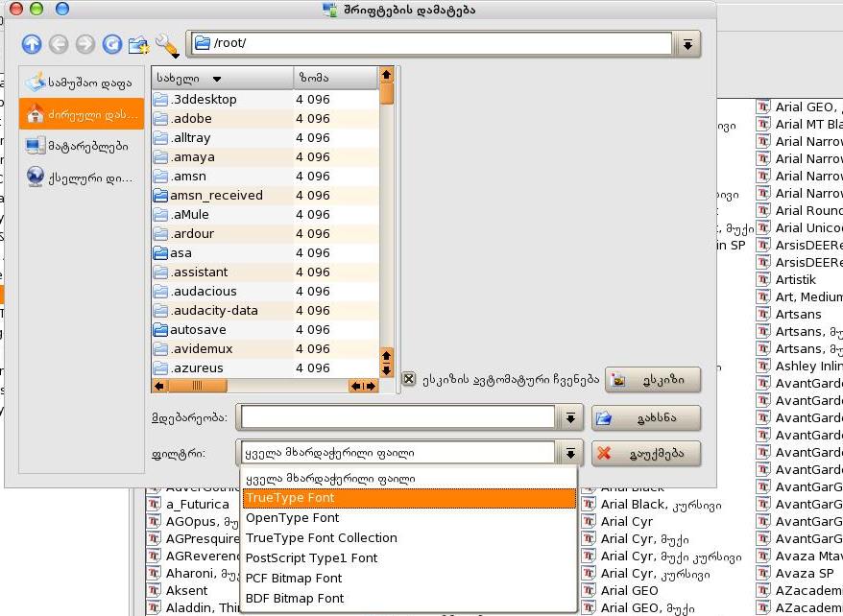Select the .avidemux folder row
This screenshot has height=616, width=843.
coord(266,348)
